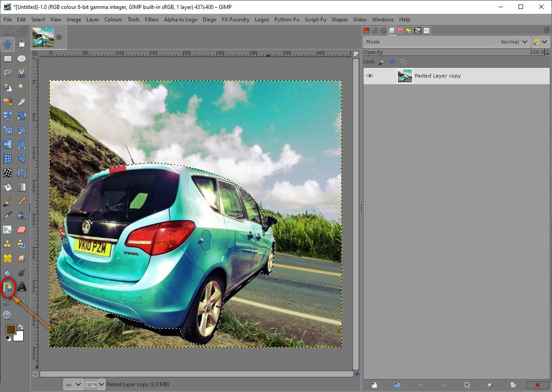Toggle lock pixels brush icon
This screenshot has width=552, height=392.
[x=381, y=61]
